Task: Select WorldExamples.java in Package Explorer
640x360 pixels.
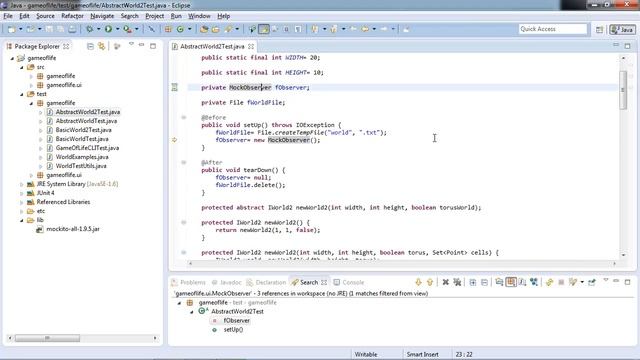Action: click(x=82, y=157)
